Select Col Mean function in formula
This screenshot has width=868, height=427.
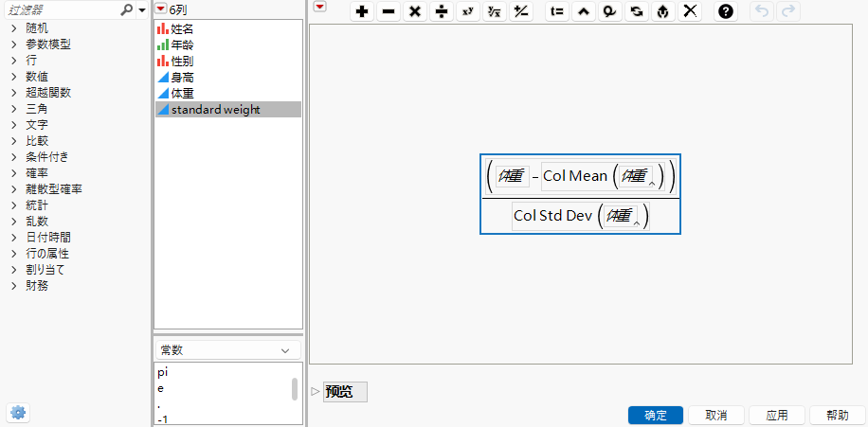point(575,176)
